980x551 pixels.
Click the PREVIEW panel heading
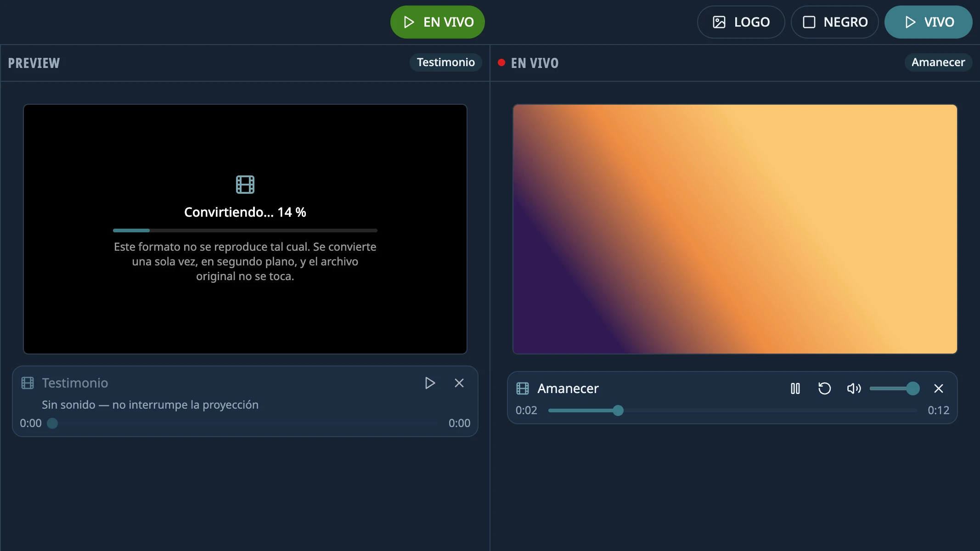[x=34, y=63]
